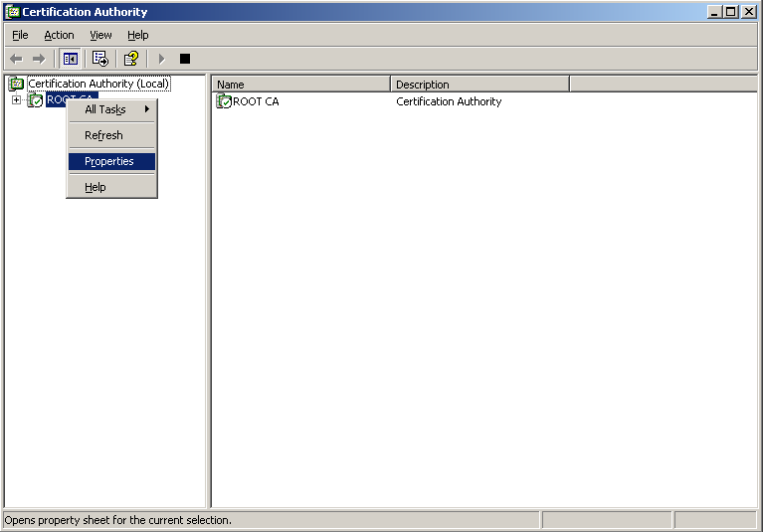Viewport: 763px width, 532px height.
Task: Select the ROOT CA row in the list
Action: coord(248,101)
